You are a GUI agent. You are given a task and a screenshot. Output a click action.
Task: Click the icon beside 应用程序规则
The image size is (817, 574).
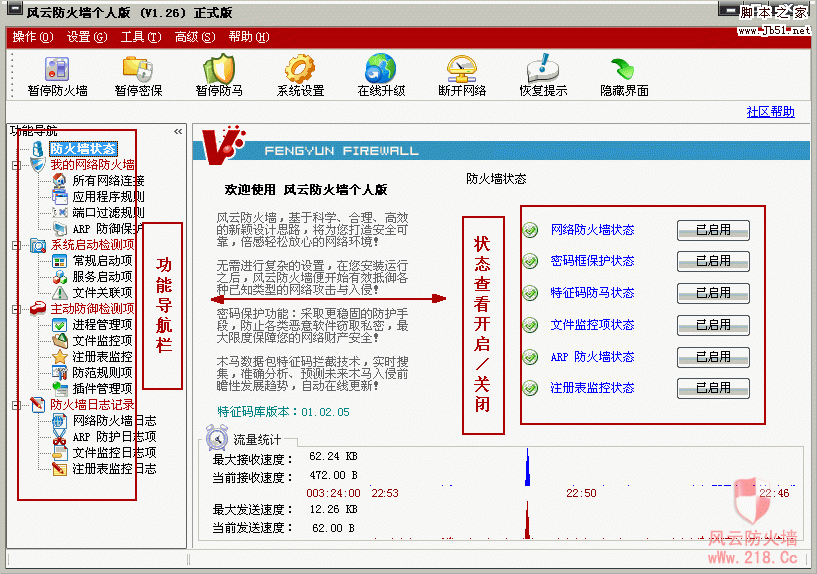pos(60,197)
